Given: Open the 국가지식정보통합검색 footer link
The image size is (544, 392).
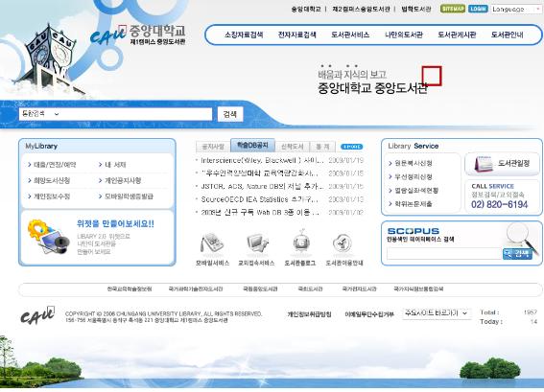Looking at the screenshot, I should coord(418,288).
